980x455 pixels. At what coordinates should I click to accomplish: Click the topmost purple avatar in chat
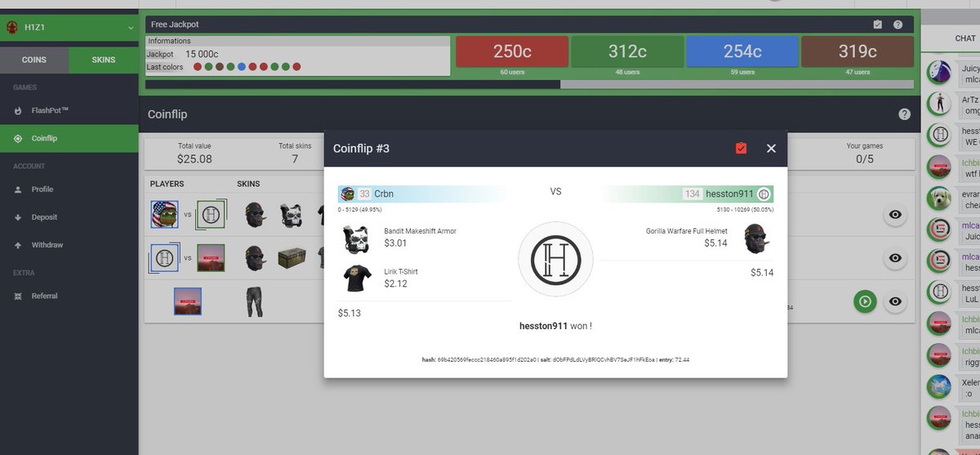click(940, 71)
